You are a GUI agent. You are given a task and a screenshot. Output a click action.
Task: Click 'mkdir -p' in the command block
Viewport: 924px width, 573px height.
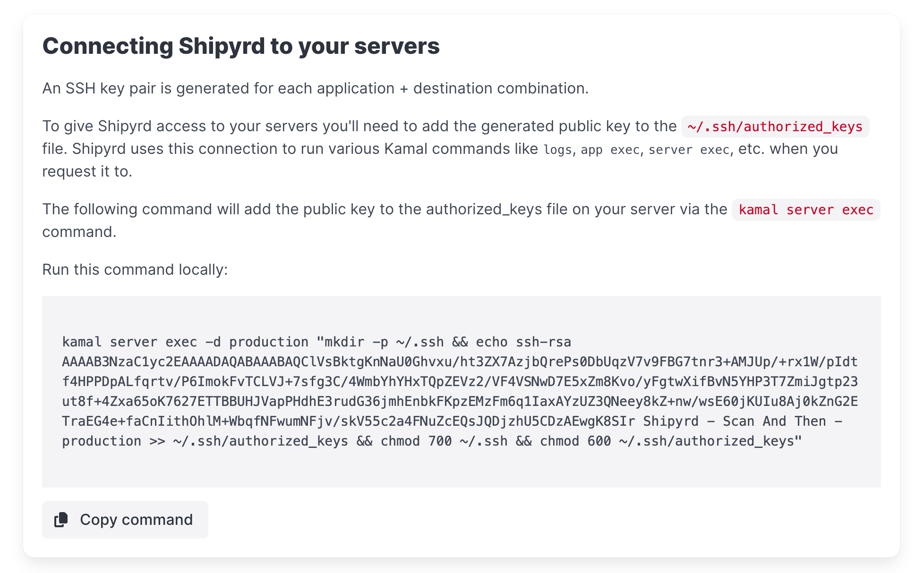pos(356,342)
